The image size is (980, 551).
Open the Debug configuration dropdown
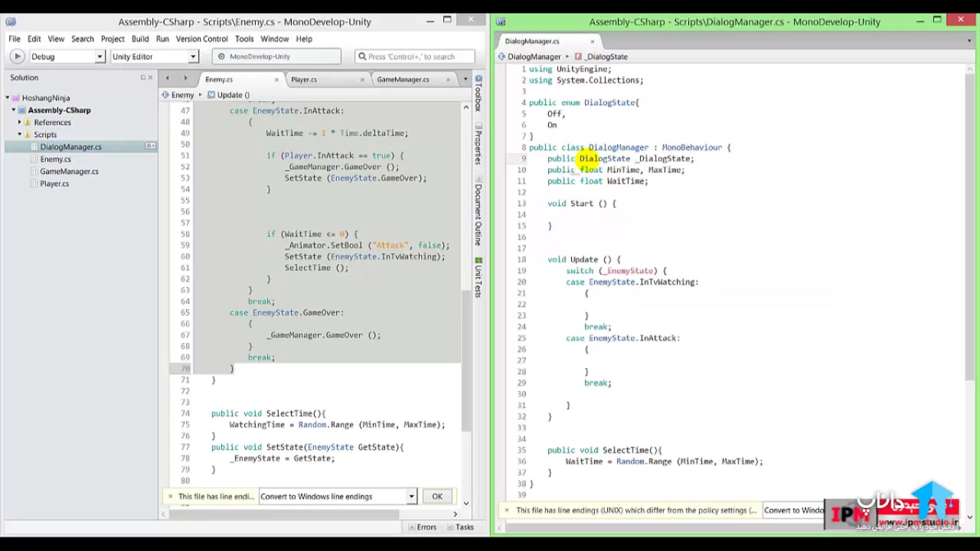coord(99,57)
